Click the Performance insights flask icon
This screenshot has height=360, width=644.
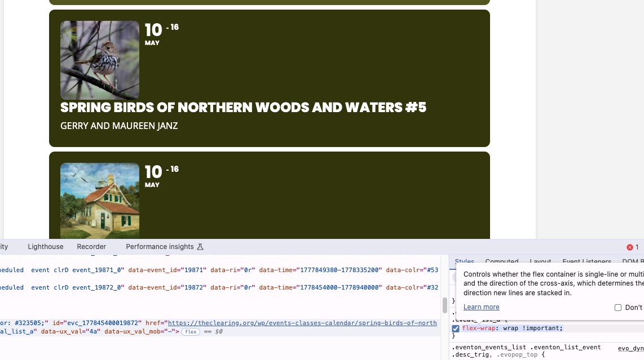[x=200, y=247]
